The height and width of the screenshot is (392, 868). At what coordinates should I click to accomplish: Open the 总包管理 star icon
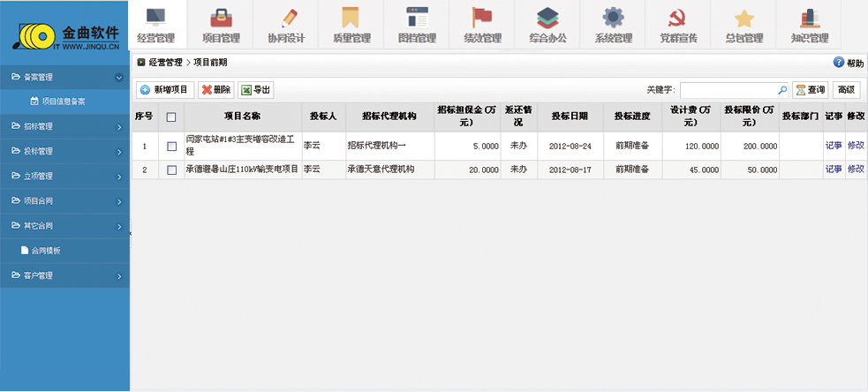[x=743, y=18]
